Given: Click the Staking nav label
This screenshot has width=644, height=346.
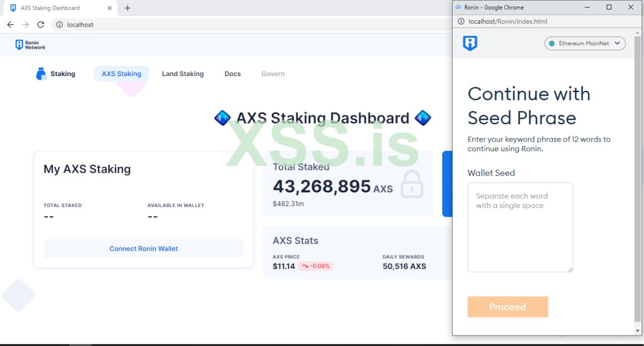Looking at the screenshot, I should (x=63, y=74).
